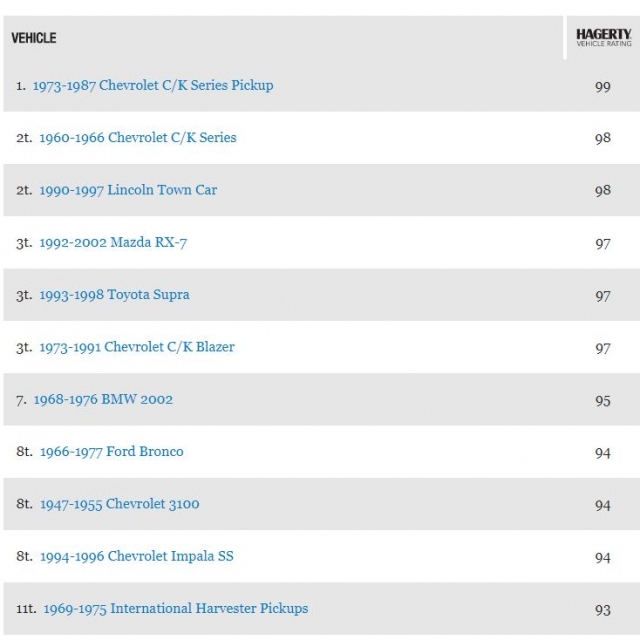Open the 1990-1997 Lincoln Town Car link
The width and height of the screenshot is (640, 640).
[128, 190]
